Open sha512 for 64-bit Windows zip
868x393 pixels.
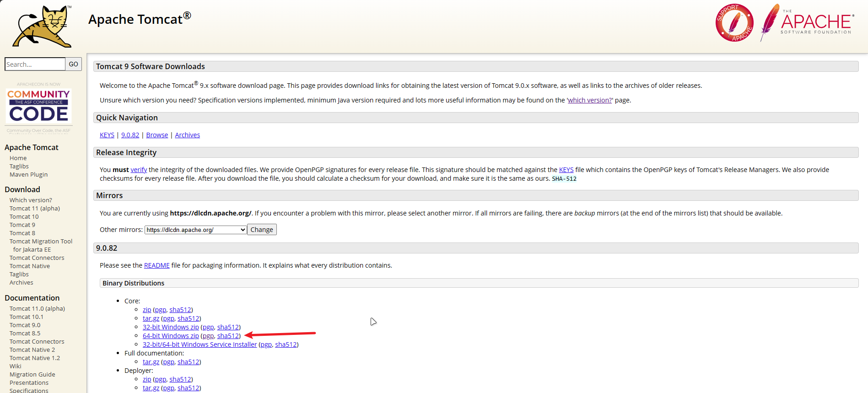pyautogui.click(x=228, y=336)
